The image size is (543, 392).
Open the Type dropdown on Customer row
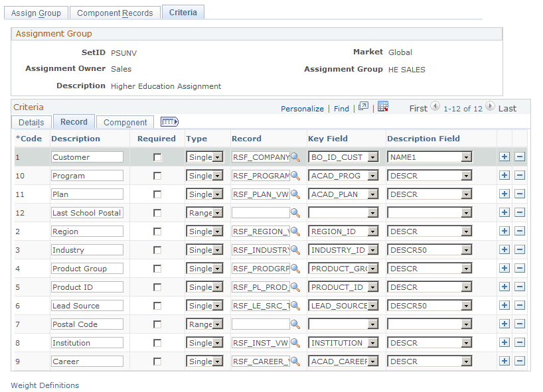click(217, 157)
